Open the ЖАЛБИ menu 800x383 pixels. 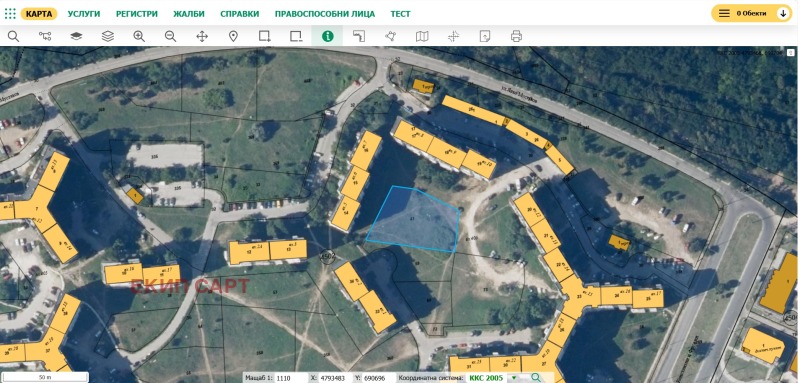189,14
